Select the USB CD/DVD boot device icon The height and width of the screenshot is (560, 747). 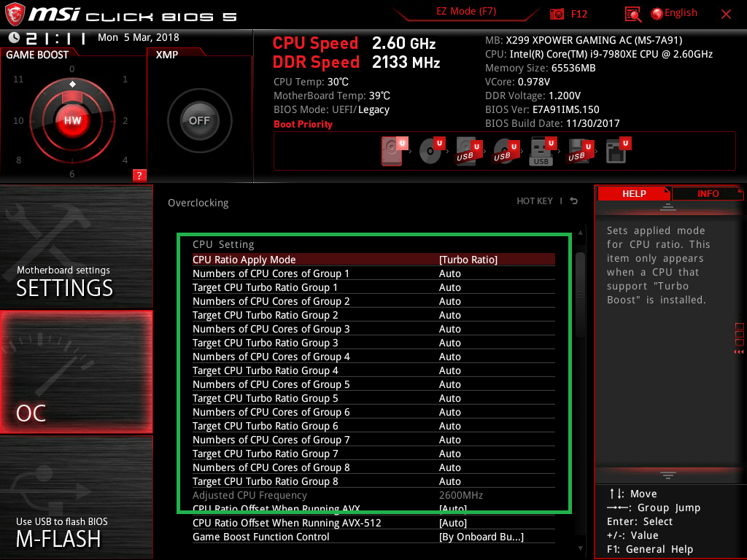click(506, 151)
